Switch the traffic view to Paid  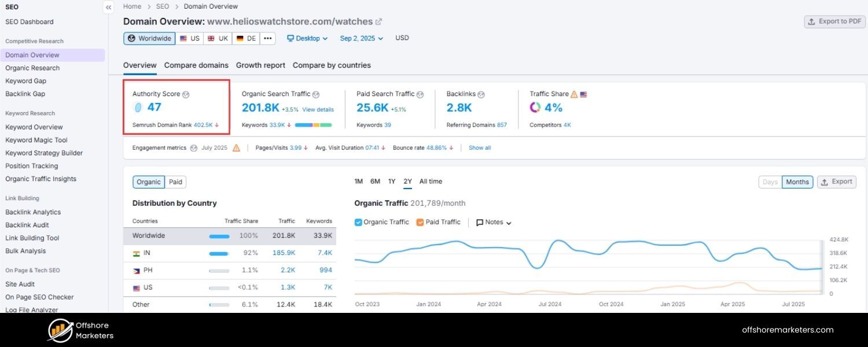(x=175, y=182)
